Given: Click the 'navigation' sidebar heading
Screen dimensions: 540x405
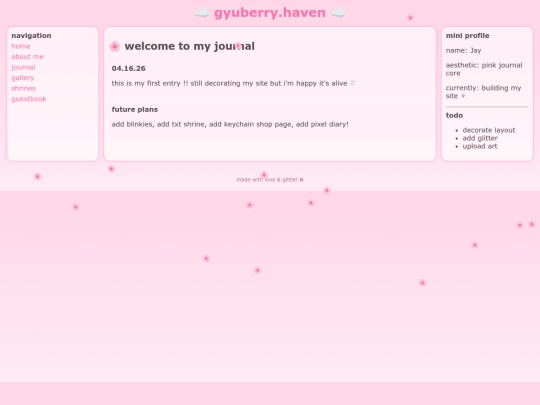Looking at the screenshot, I should (31, 36).
